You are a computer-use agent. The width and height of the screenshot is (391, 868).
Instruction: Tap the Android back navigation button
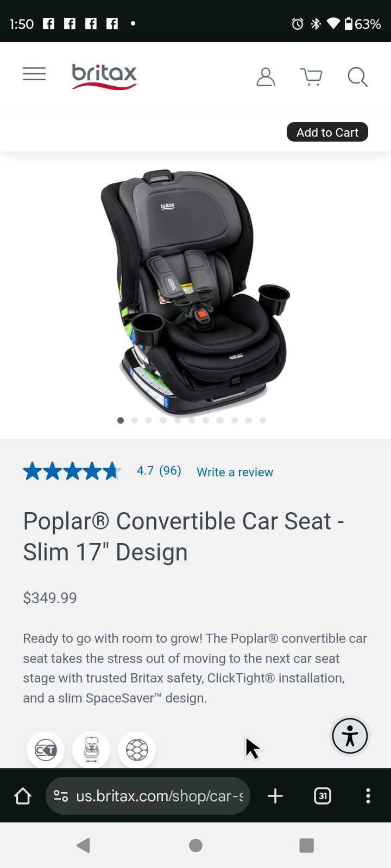83,845
